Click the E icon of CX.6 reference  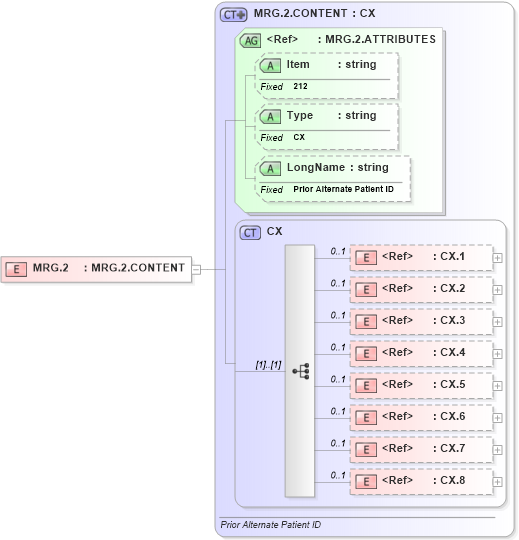366,418
